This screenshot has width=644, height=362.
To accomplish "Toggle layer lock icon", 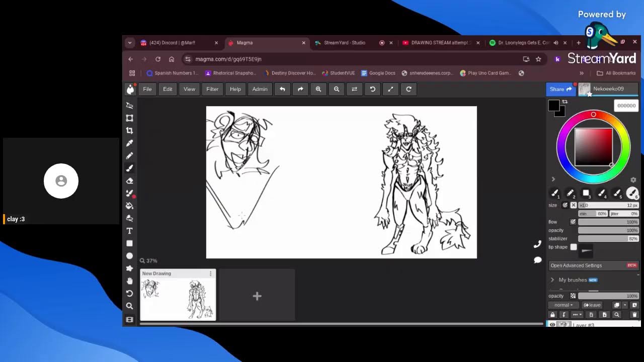I will (x=553, y=315).
